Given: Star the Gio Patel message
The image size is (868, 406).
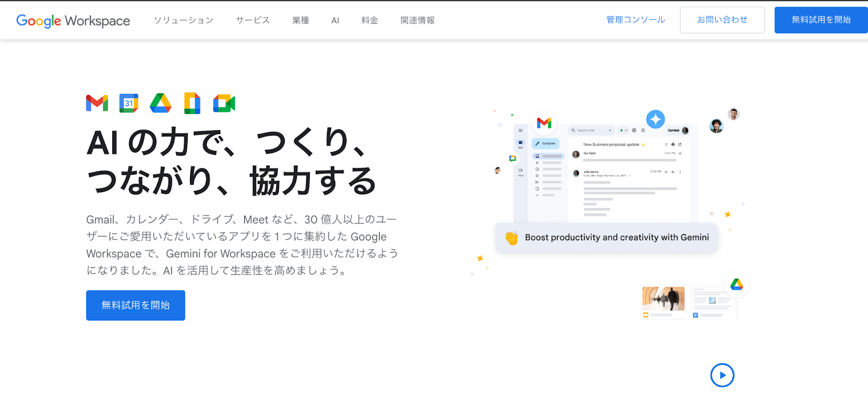Looking at the screenshot, I should [680, 154].
